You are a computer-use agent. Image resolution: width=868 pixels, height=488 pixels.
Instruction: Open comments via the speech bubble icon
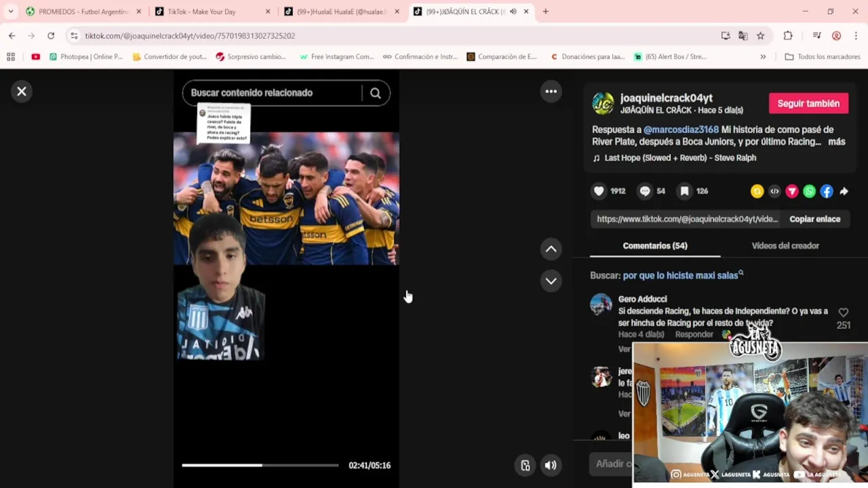click(x=645, y=191)
